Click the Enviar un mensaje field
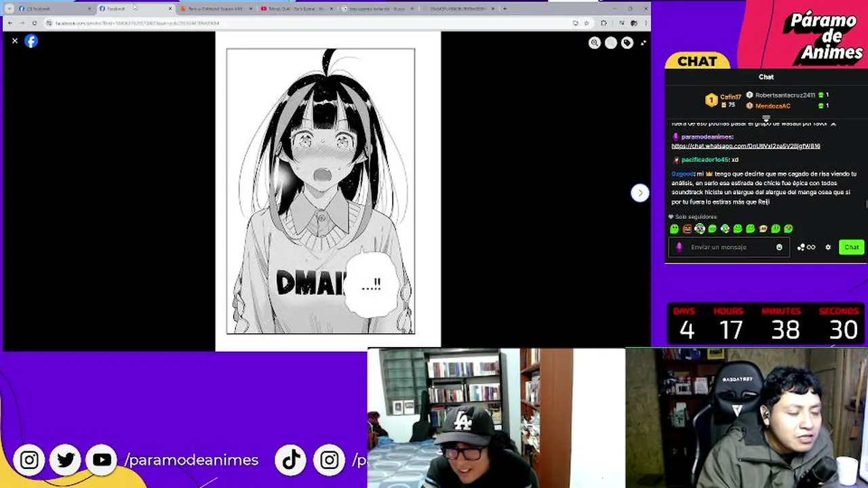The width and height of the screenshot is (868, 488). (x=729, y=247)
